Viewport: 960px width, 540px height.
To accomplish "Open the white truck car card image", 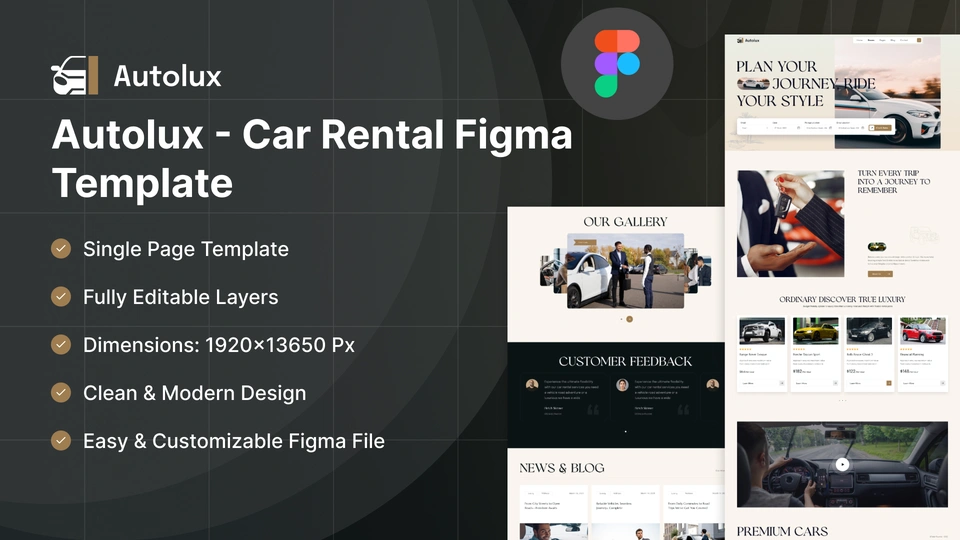I will pyautogui.click(x=762, y=331).
